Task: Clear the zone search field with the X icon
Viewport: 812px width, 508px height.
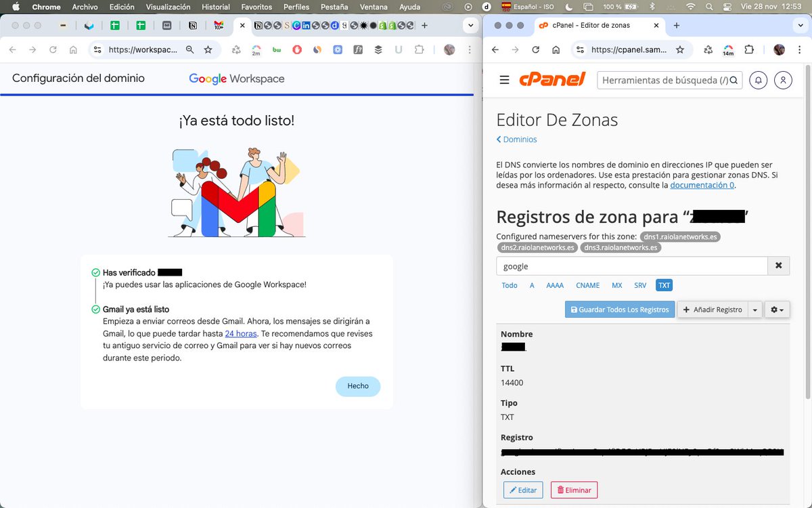Action: [778, 266]
